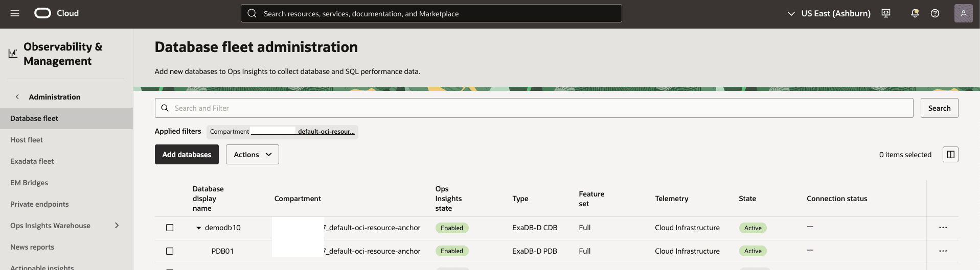Click the 0 items selected label
980x270 pixels.
coord(905,155)
